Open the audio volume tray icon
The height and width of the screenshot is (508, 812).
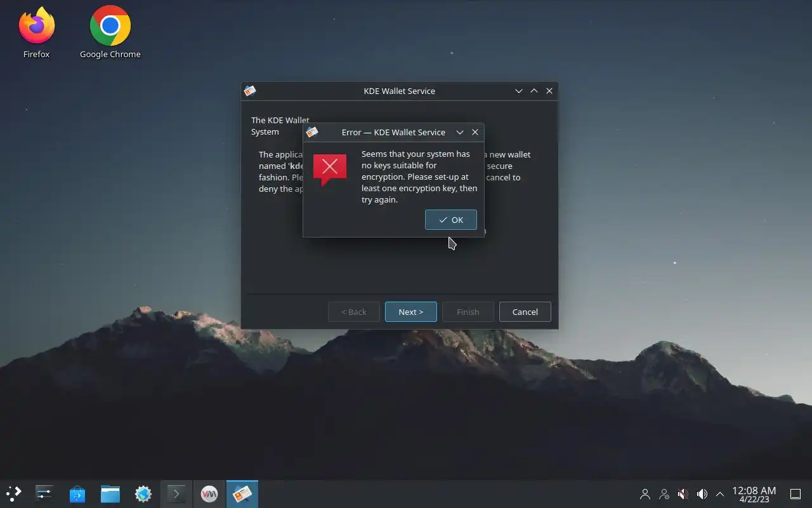pos(702,494)
